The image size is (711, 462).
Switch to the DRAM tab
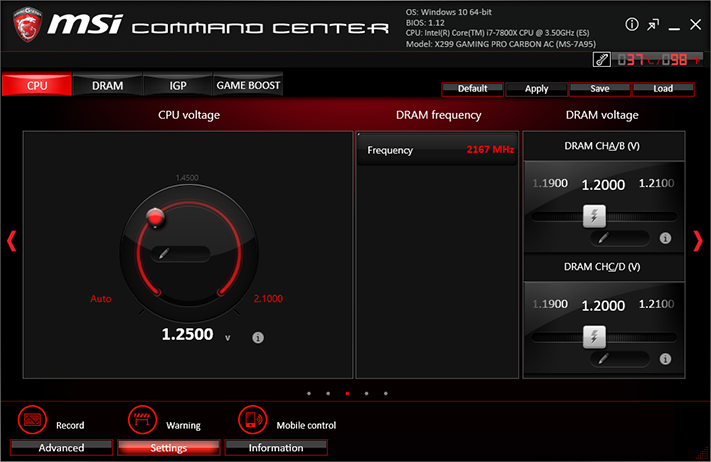tap(107, 85)
